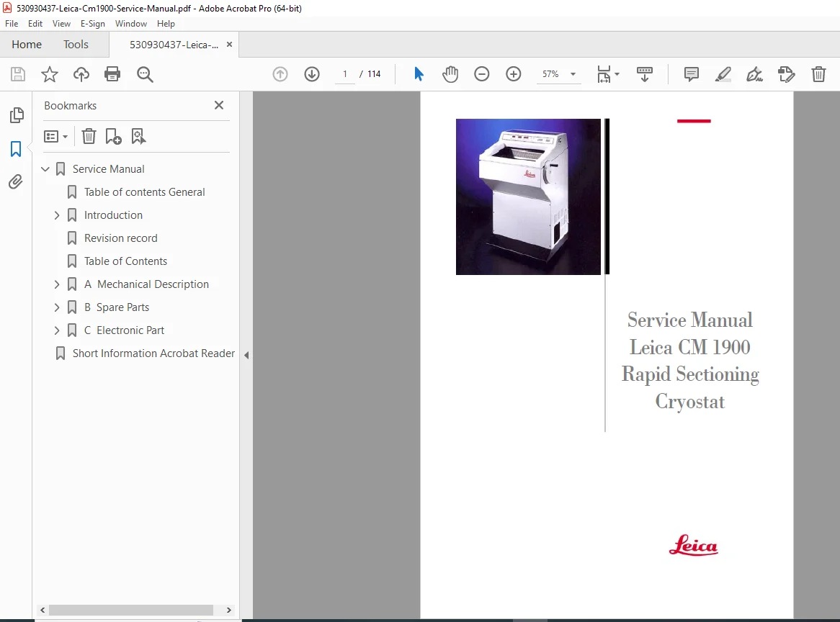Open the Sign document pen tool
840x622 pixels.
point(755,74)
